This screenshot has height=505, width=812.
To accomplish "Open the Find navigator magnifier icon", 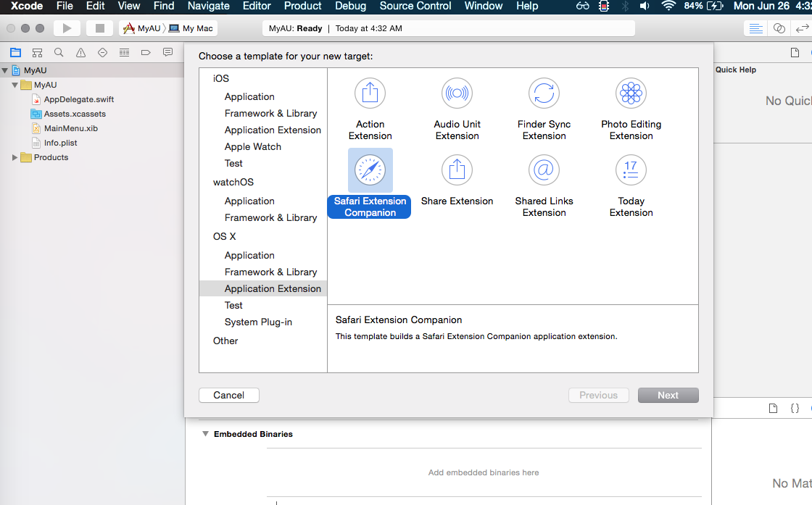I will (x=59, y=53).
